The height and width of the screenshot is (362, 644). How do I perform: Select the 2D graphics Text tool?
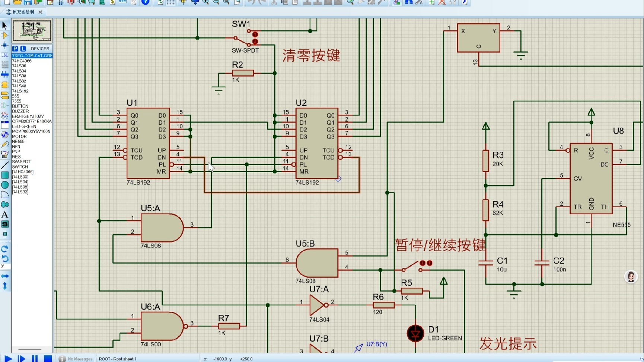[x=5, y=215]
